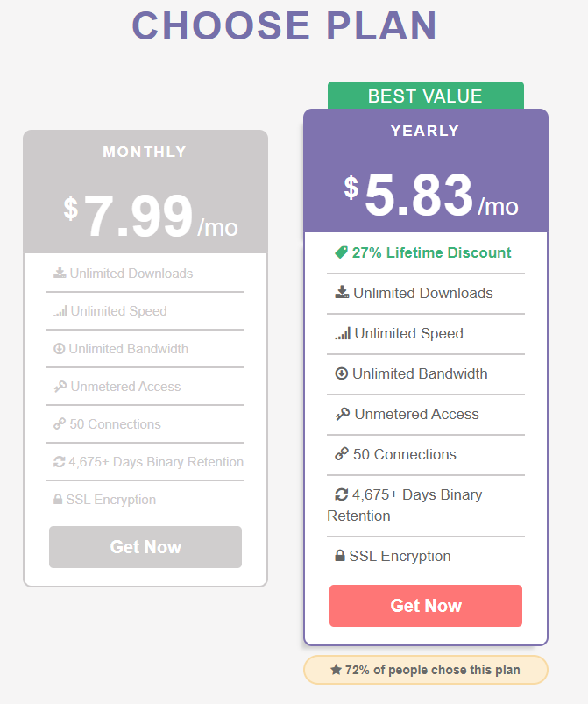Click the Yearly plan's Unlimited Speed signal icon

click(x=343, y=333)
